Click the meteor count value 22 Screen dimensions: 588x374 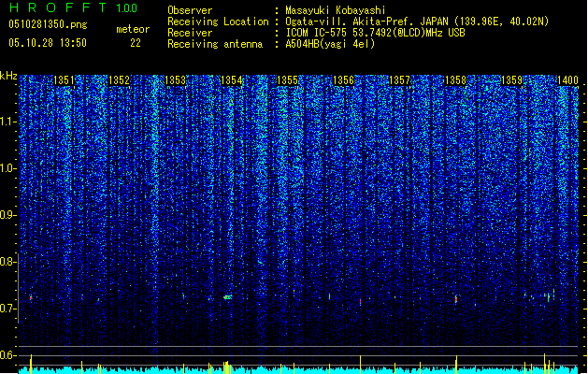[x=136, y=43]
